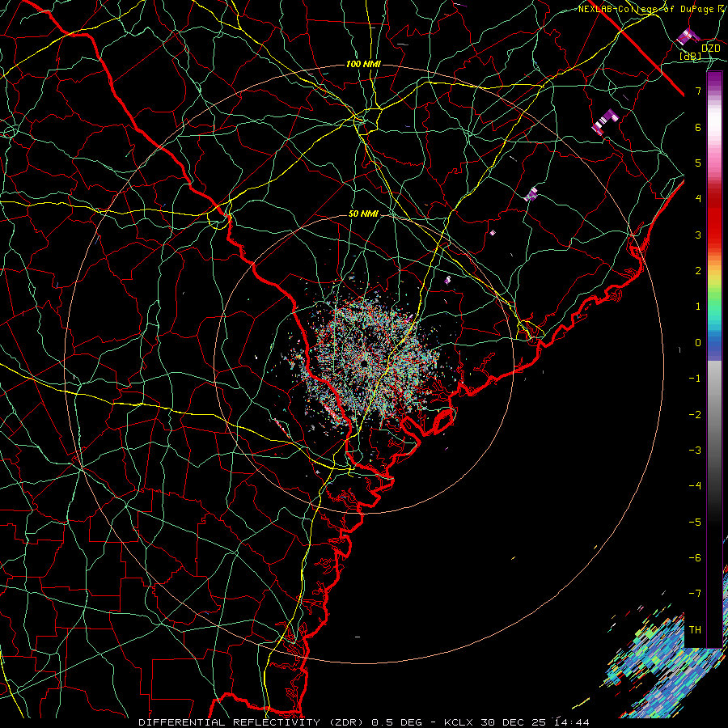Click the "100 NMI" range ring label
Image resolution: width=728 pixels, height=728 pixels.
363,64
